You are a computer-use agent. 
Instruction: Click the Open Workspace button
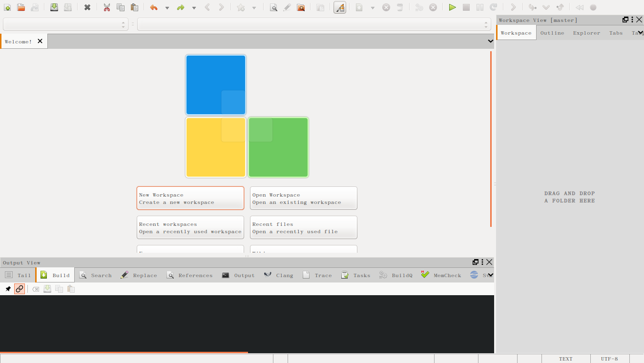pyautogui.click(x=304, y=198)
